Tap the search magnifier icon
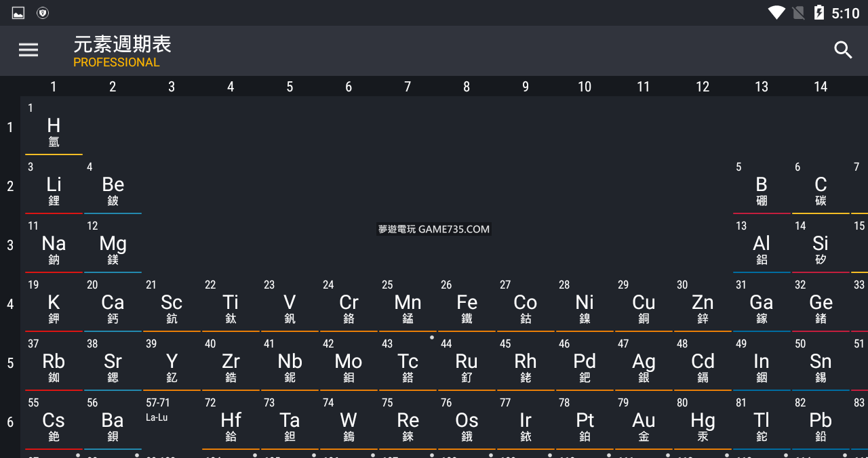Image resolution: width=868 pixels, height=458 pixels. click(843, 50)
